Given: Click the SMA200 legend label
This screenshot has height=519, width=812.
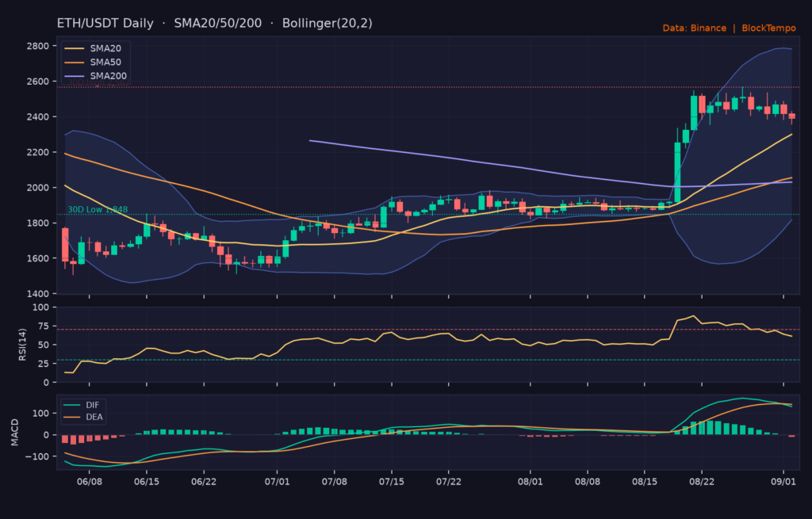Looking at the screenshot, I should [108, 75].
